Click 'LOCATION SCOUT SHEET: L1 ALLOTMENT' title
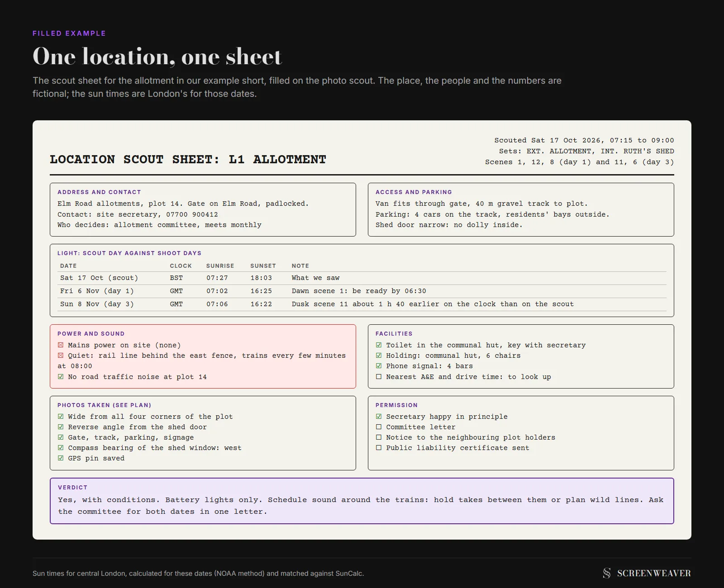 [188, 160]
